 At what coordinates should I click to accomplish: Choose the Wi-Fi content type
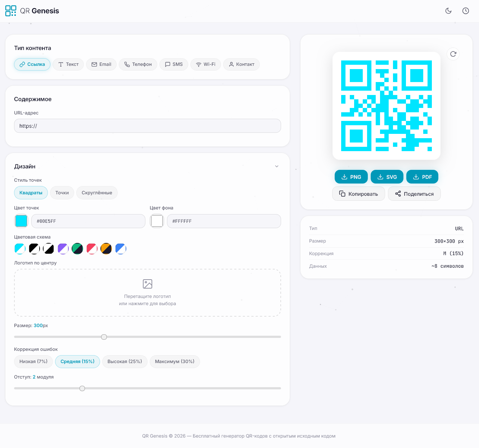(205, 64)
